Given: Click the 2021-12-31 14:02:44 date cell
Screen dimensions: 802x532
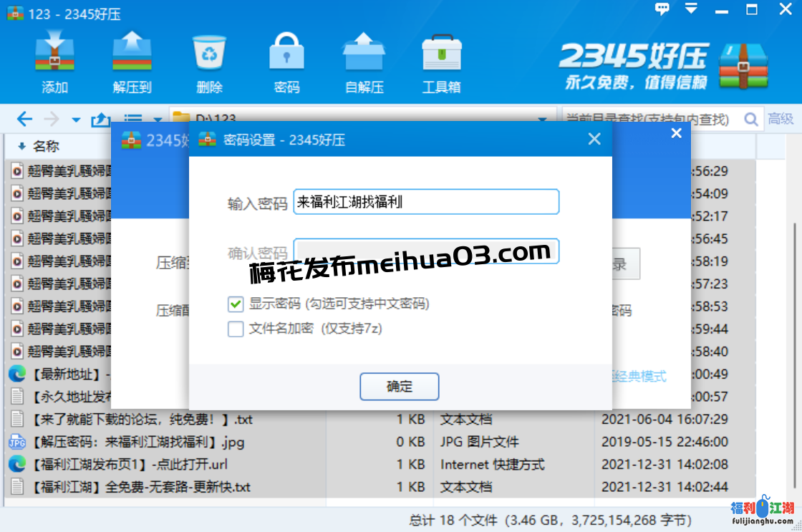Looking at the screenshot, I should [665, 487].
